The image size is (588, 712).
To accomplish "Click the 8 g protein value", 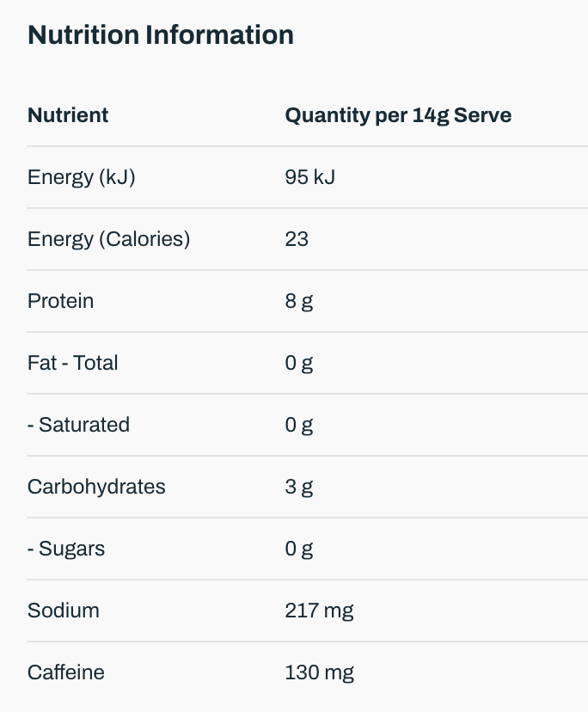I will (298, 301).
